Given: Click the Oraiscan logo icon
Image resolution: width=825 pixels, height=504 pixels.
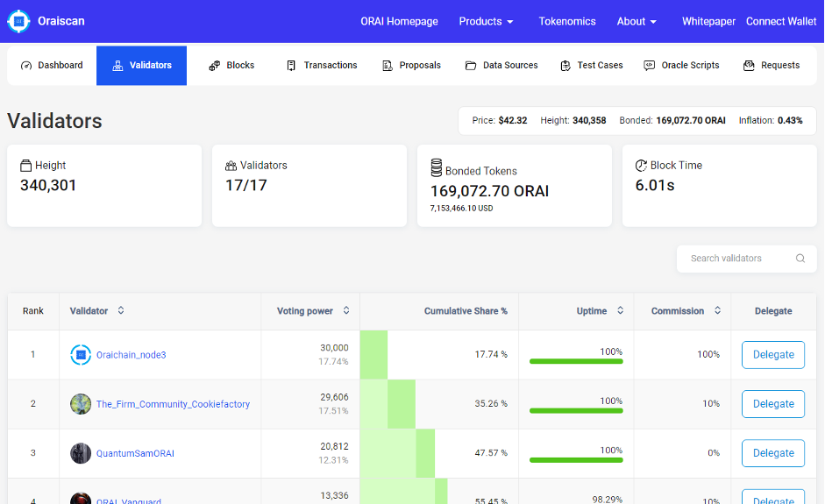Looking at the screenshot, I should 18,21.
